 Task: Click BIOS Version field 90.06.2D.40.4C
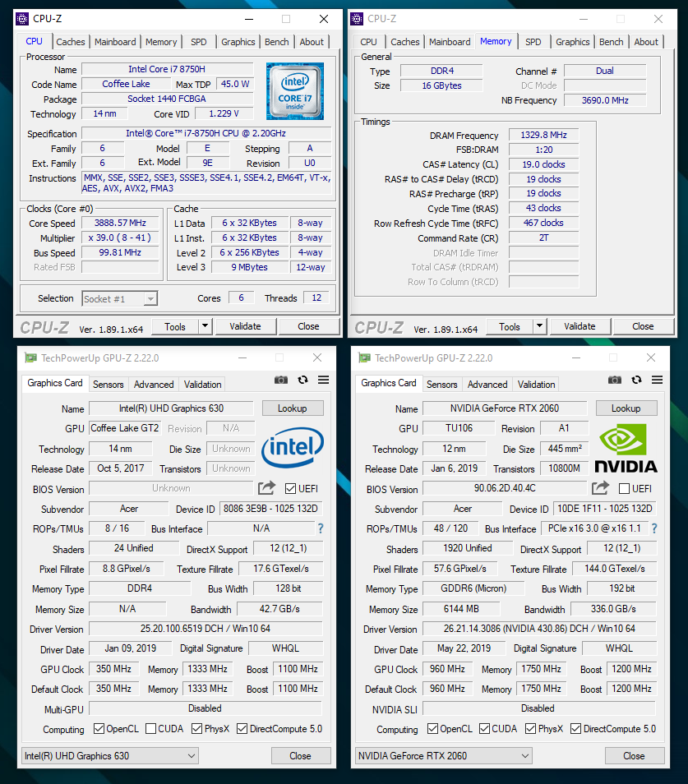coord(505,488)
